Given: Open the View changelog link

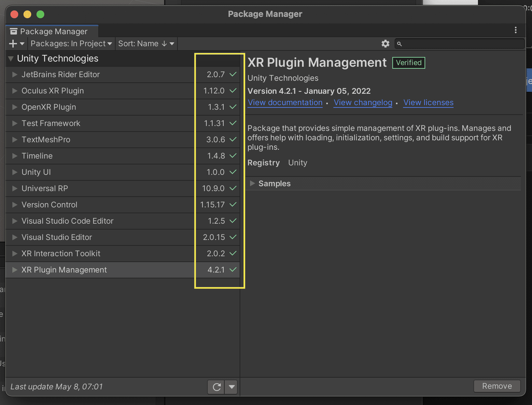Looking at the screenshot, I should tap(363, 103).
